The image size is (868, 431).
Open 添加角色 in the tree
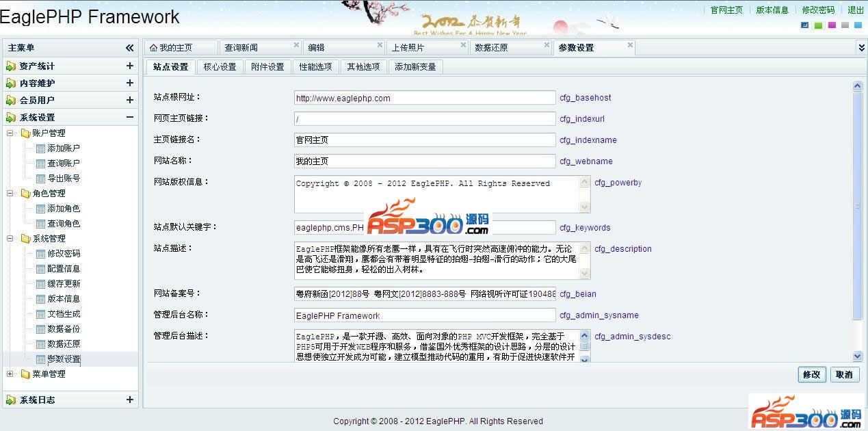point(64,208)
